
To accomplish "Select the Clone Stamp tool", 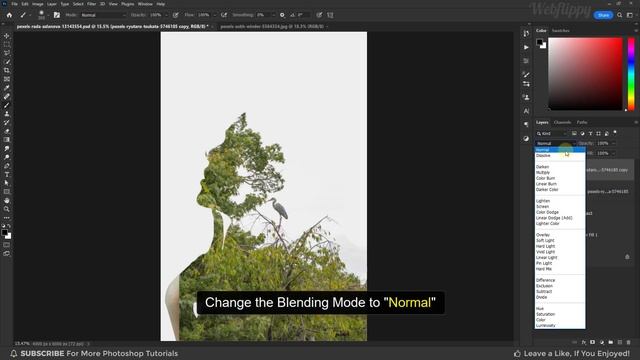I will [7, 114].
